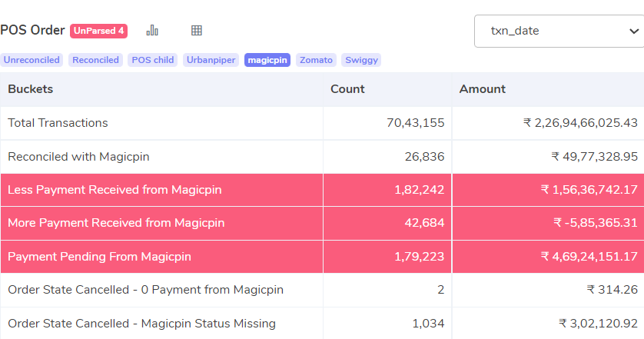This screenshot has height=339, width=644.
Task: Click the count 26,836
Action: tap(424, 157)
